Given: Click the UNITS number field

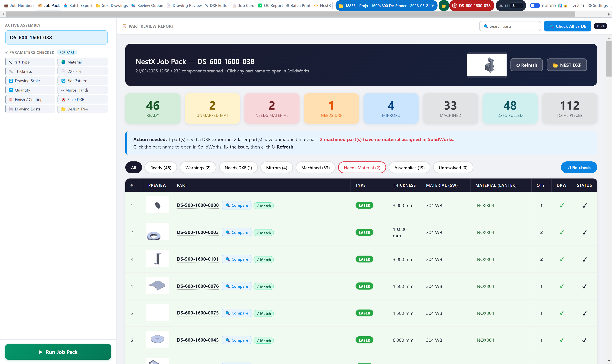Looking at the screenshot, I should coord(516,6).
